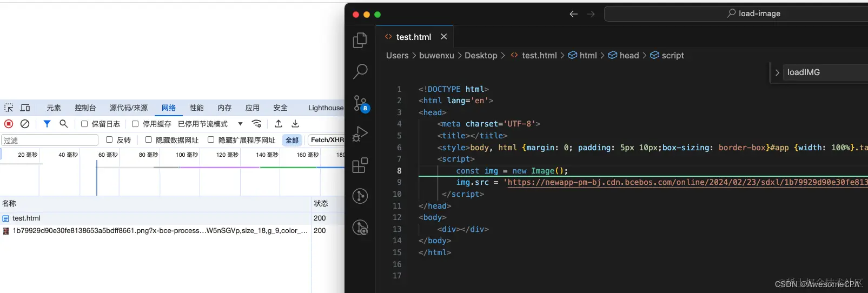Enable the 反转 checkbox
The height and width of the screenshot is (293, 868).
tap(109, 139)
